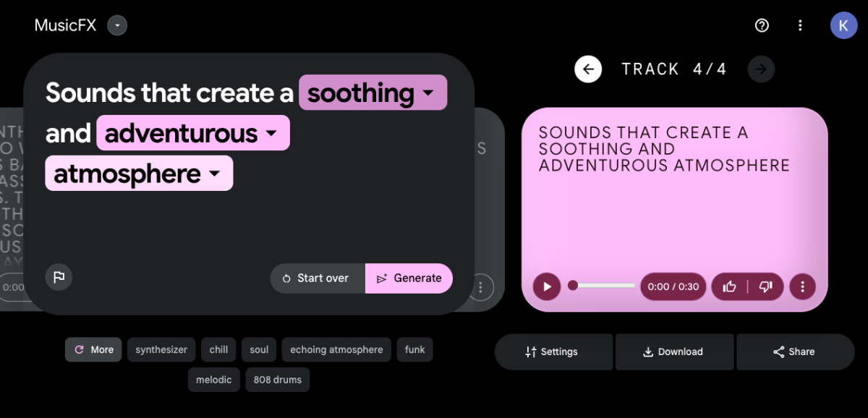Expand the MusicFX version chevron
The image size is (868, 418).
click(x=116, y=25)
